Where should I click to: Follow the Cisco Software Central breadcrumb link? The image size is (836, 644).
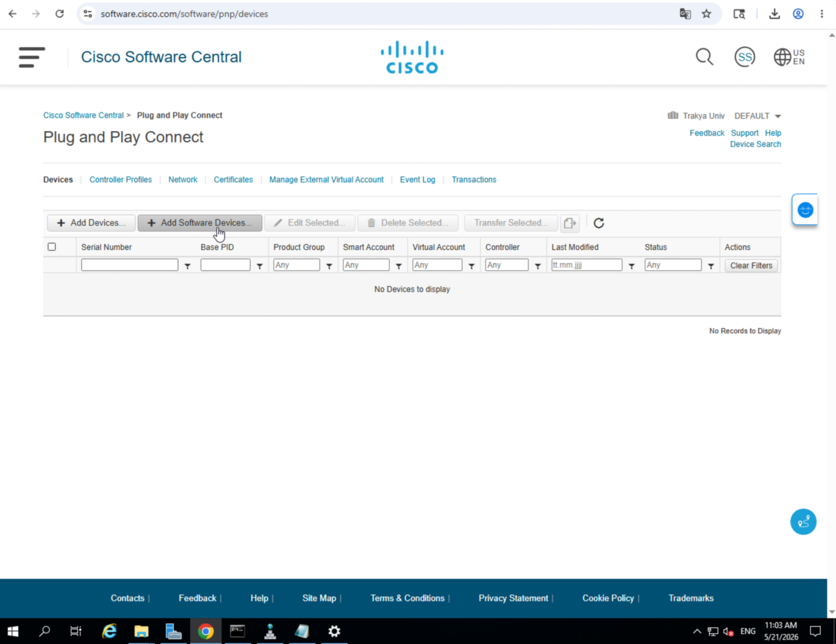click(83, 116)
